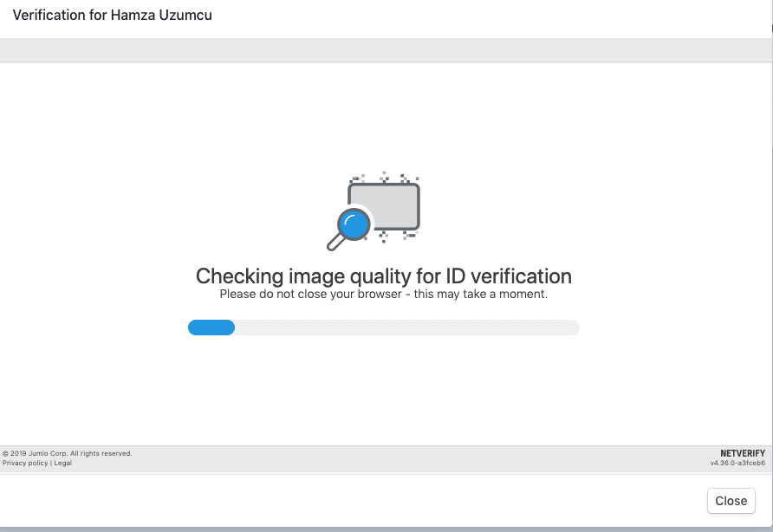Click the ID card magnifier icon
This screenshot has height=532, width=773.
(x=374, y=212)
